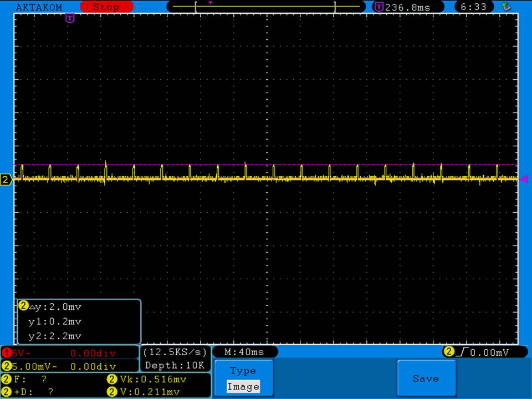Toggle the red Stop run status indicator
Viewport: 532px width, 399px height.
(x=106, y=7)
